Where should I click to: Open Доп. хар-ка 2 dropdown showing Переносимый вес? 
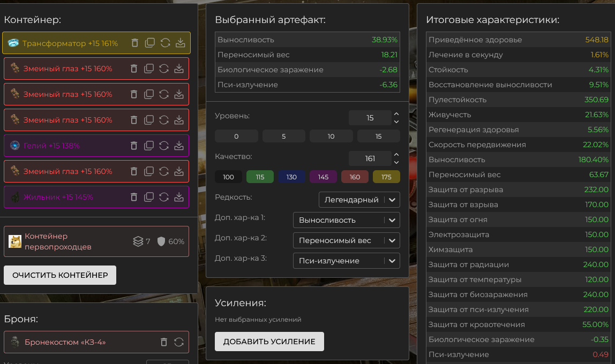coord(346,240)
